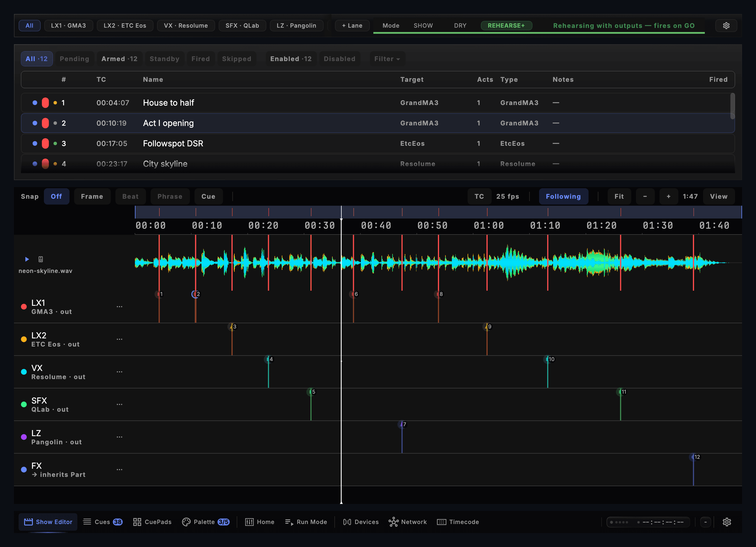Viewport: 756px width, 547px height.
Task: Filter to VX · Resolume lane
Action: (186, 26)
